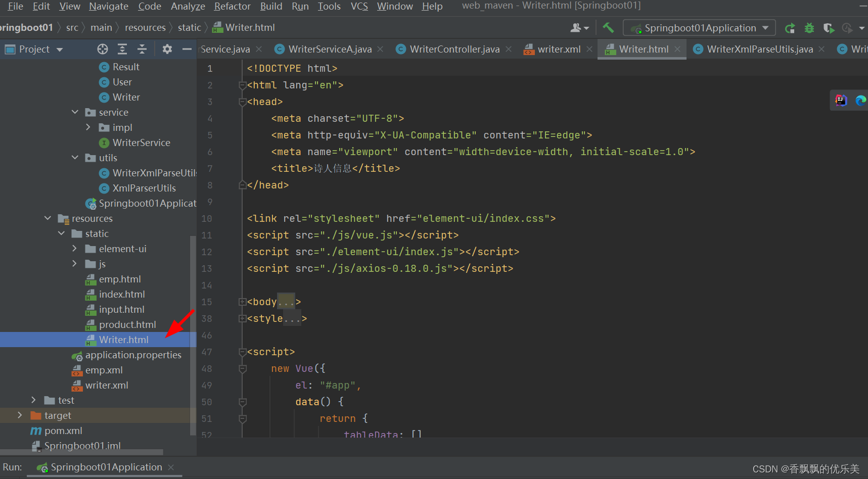868x479 pixels.
Task: Click the Expand All icon in Project panel
Action: coord(122,49)
